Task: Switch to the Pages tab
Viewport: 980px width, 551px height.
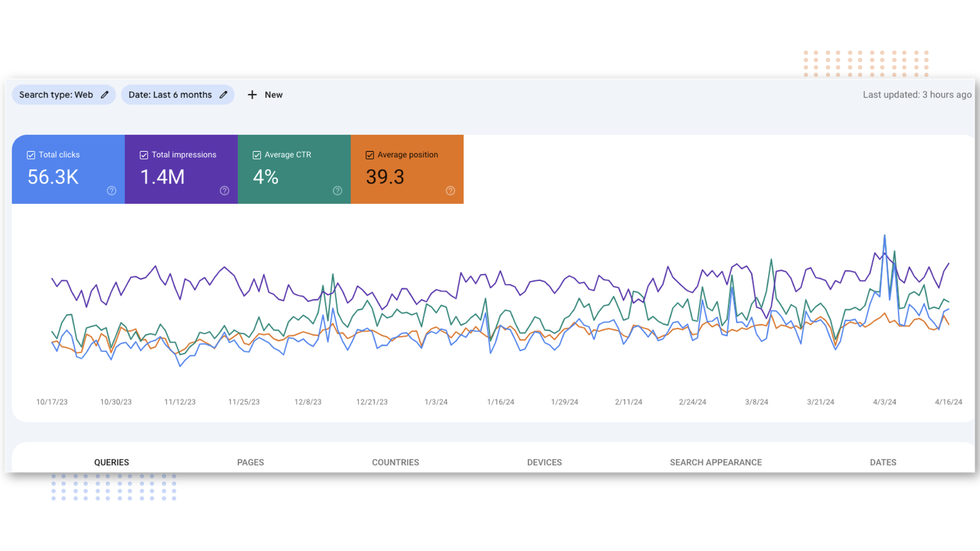Action: [x=251, y=462]
